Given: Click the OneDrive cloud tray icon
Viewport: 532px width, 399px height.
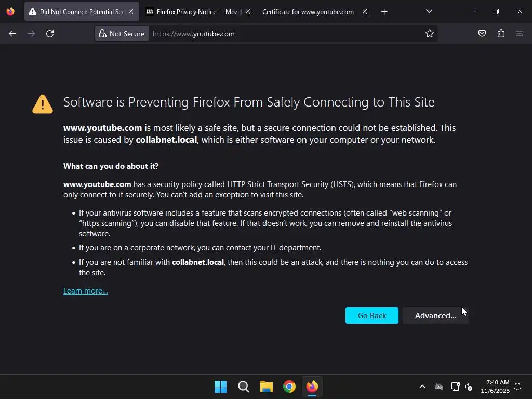Looking at the screenshot, I should (x=439, y=387).
